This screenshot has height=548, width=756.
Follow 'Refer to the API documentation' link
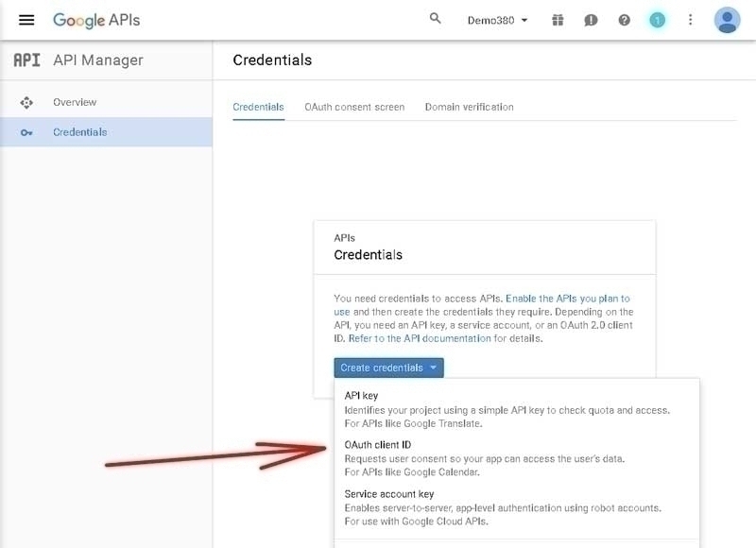tap(420, 338)
